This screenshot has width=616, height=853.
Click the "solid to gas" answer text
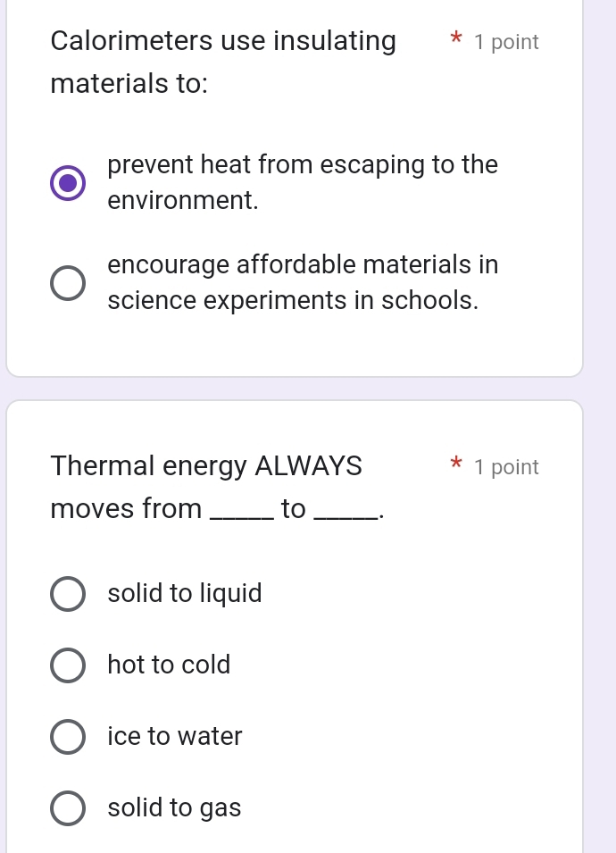[x=174, y=808]
